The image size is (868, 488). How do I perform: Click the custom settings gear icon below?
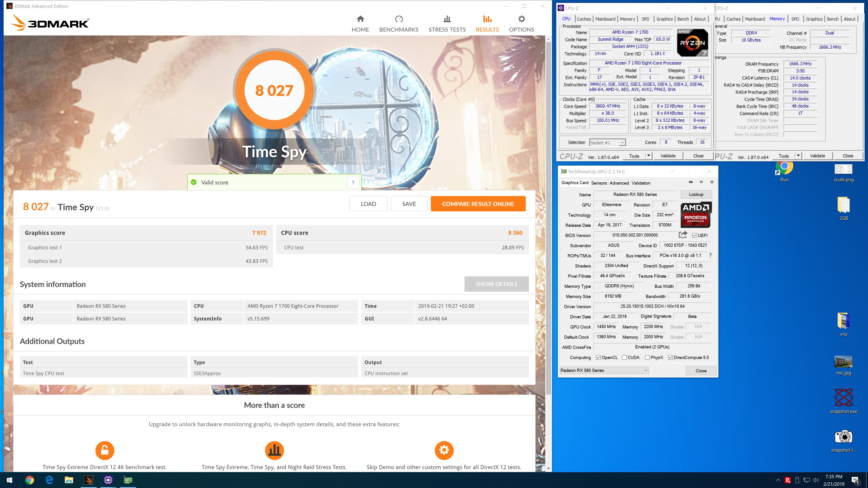click(x=444, y=450)
